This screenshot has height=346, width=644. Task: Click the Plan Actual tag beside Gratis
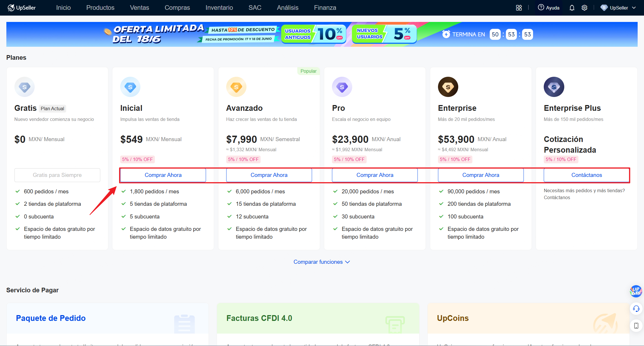(x=52, y=109)
